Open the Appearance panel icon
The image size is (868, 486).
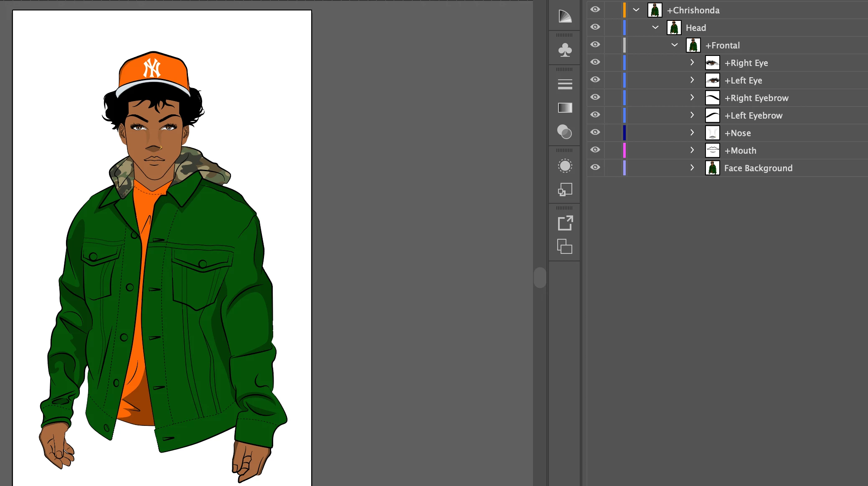coord(565,166)
